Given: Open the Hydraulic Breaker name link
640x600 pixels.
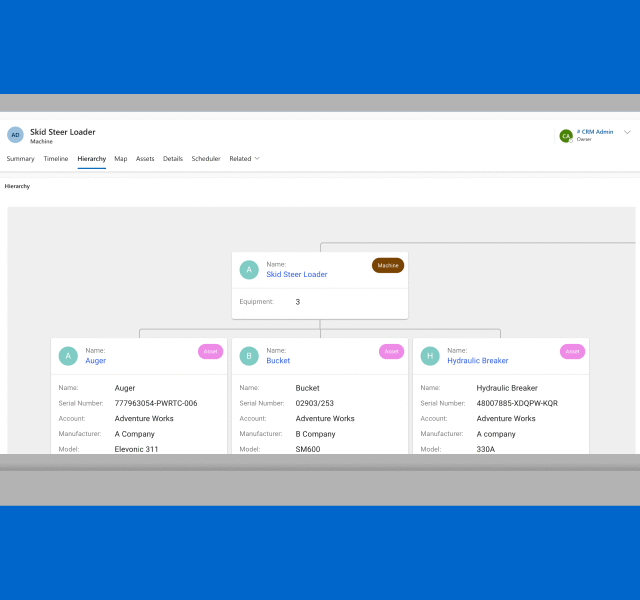Looking at the screenshot, I should click(477, 360).
